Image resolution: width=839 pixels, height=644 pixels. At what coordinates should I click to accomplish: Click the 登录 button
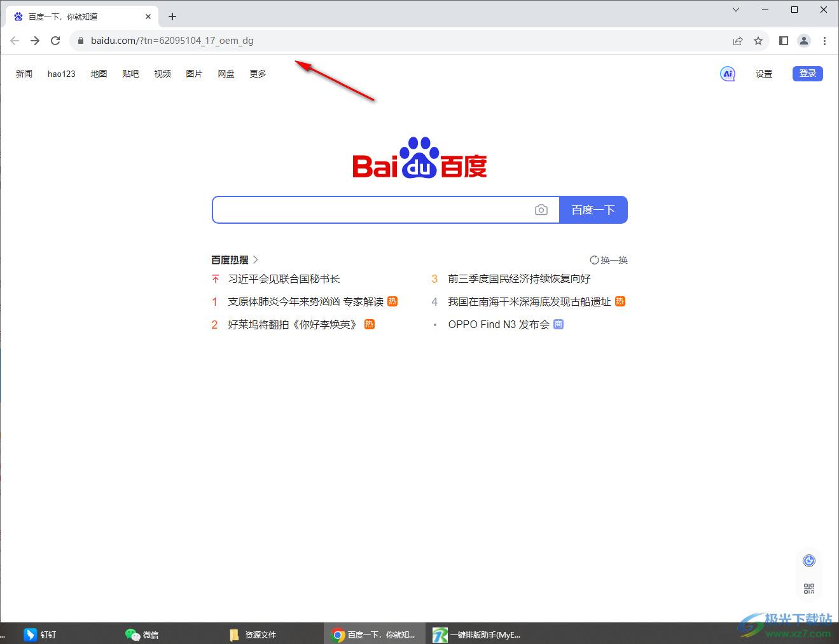[808, 74]
